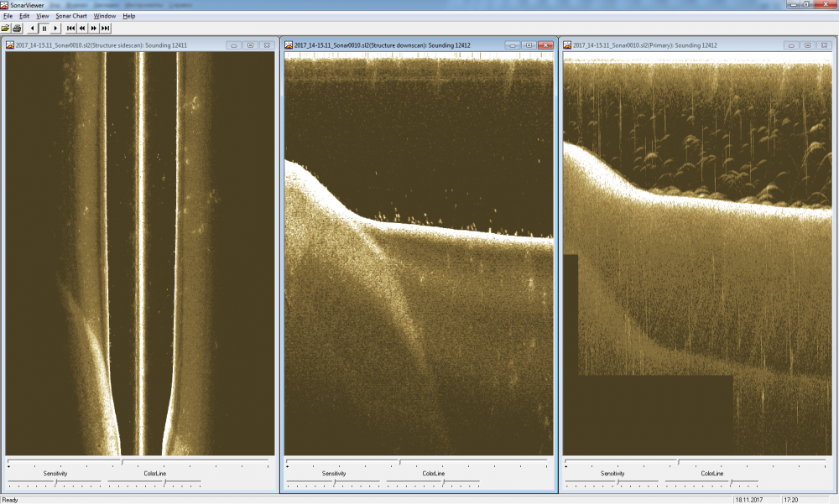Click the Open file folder icon
The image size is (839, 504).
(x=7, y=28)
